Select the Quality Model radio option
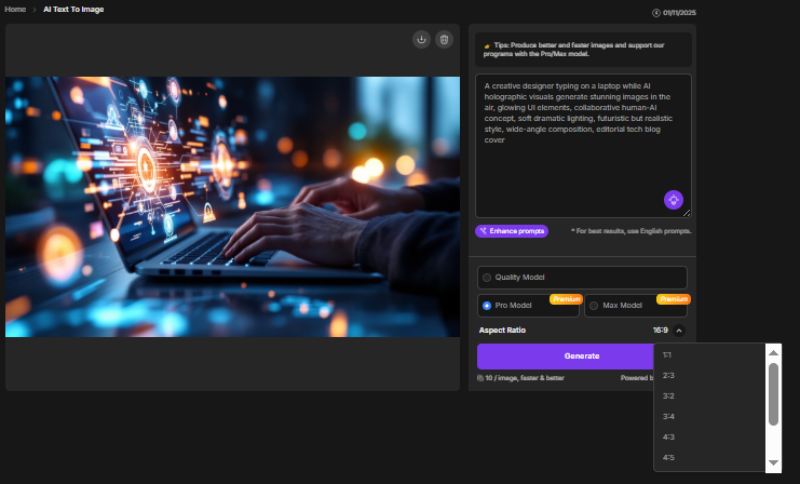 pos(487,278)
